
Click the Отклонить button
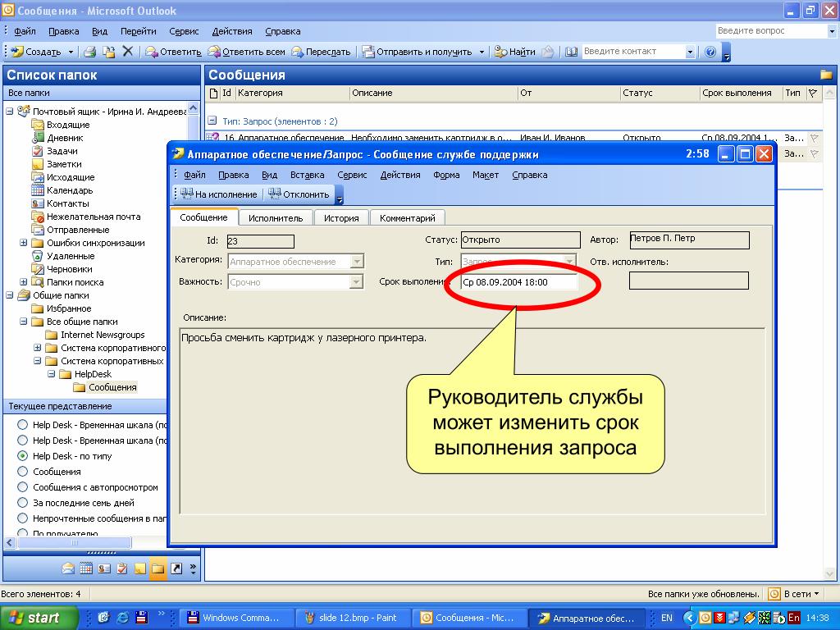pyautogui.click(x=299, y=194)
